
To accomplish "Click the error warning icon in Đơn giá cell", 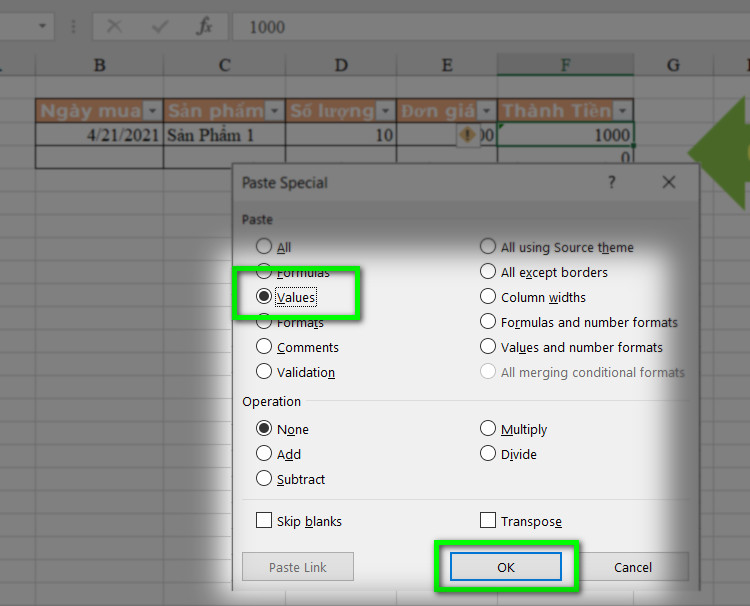I will pyautogui.click(x=467, y=135).
